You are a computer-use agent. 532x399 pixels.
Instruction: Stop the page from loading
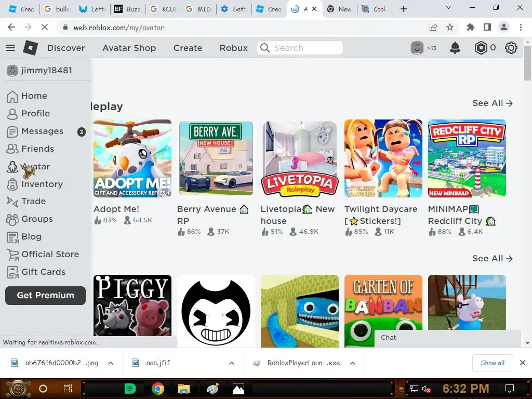click(x=45, y=28)
